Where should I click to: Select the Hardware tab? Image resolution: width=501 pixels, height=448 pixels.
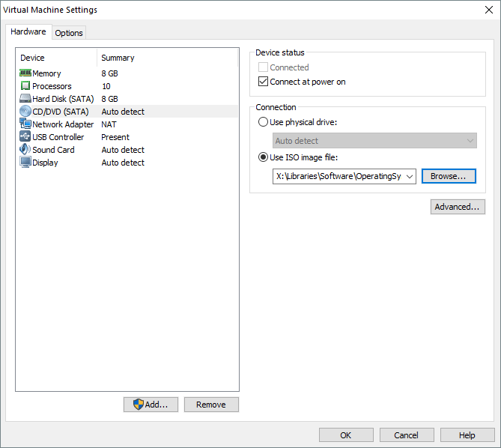[28, 32]
